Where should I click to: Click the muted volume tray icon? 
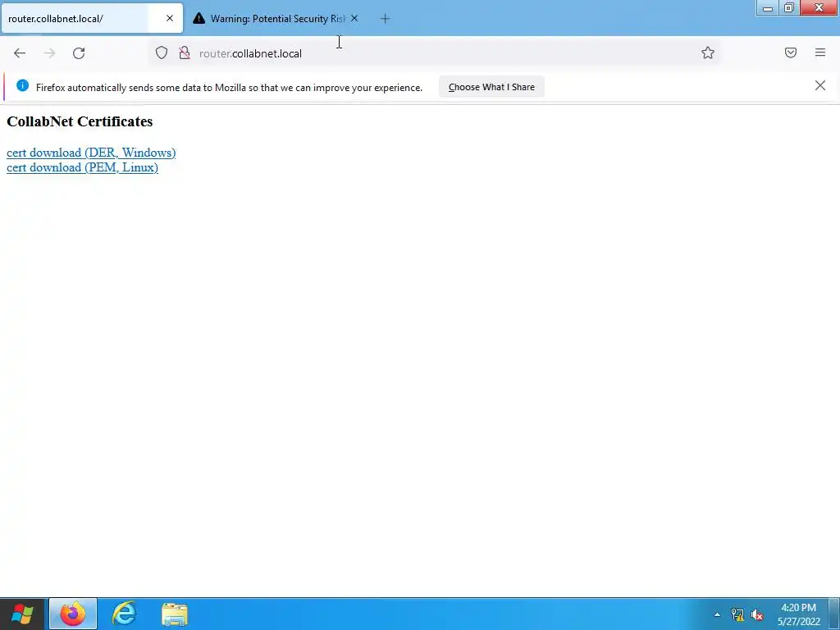pos(757,614)
